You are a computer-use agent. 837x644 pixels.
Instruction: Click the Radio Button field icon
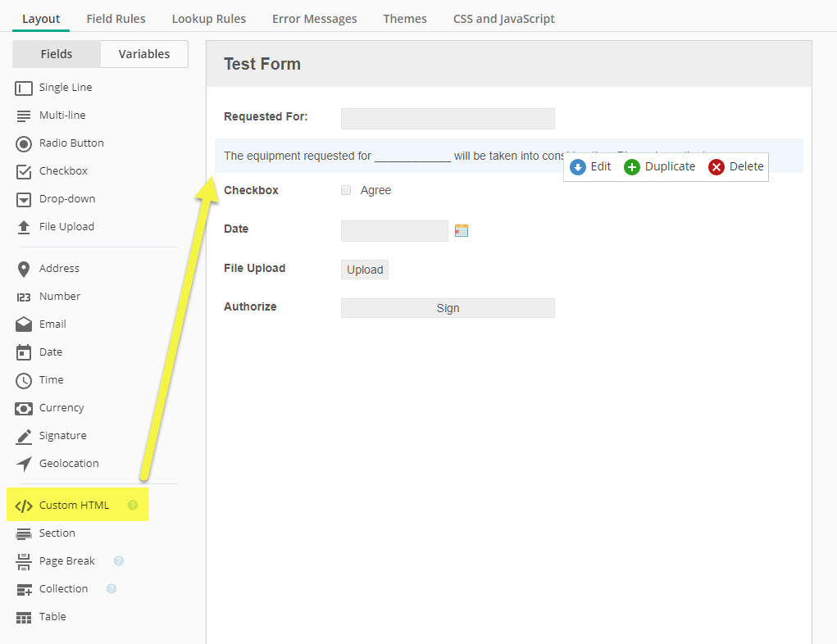coord(24,143)
